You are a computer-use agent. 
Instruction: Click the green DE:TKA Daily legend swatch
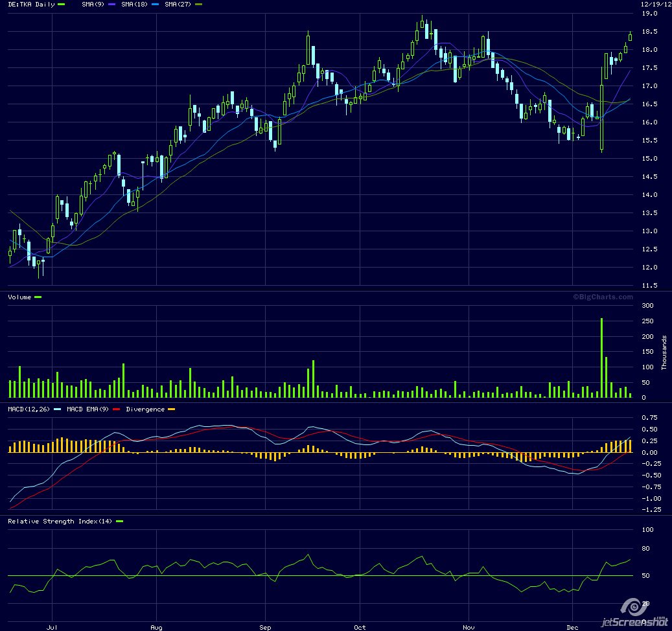tap(62, 5)
